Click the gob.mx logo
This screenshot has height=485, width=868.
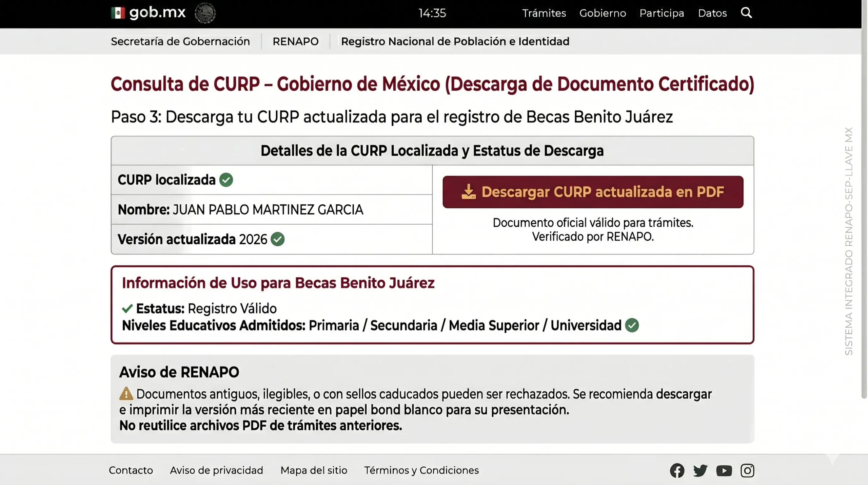click(x=148, y=13)
